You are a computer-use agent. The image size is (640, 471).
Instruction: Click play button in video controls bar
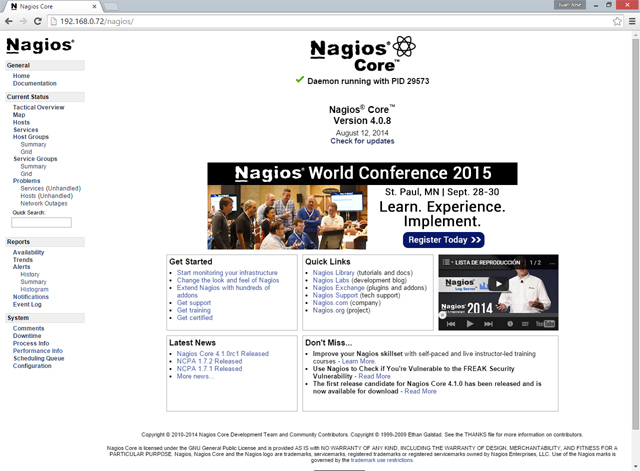click(470, 324)
